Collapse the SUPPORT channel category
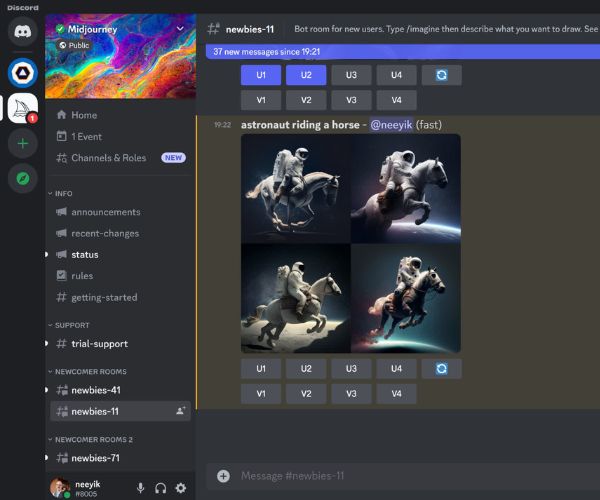Image resolution: width=600 pixels, height=500 pixels. 71,325
